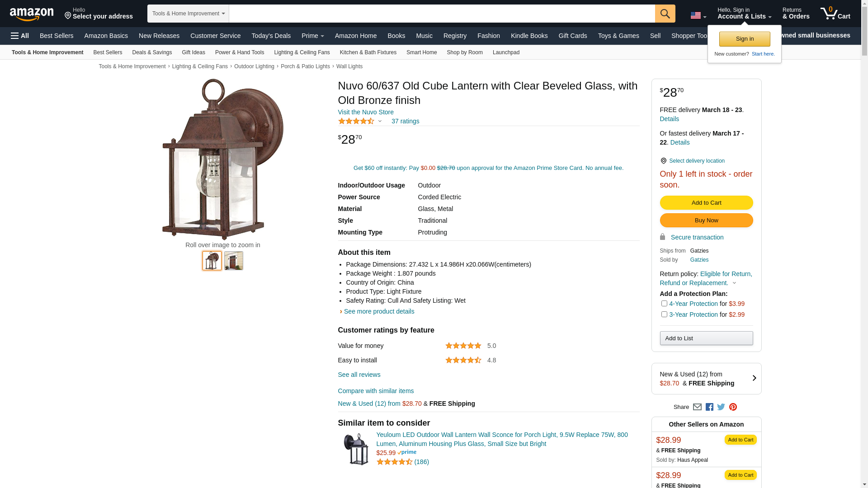The width and height of the screenshot is (868, 488).
Task: Share product on Pinterest icon
Action: point(733,407)
